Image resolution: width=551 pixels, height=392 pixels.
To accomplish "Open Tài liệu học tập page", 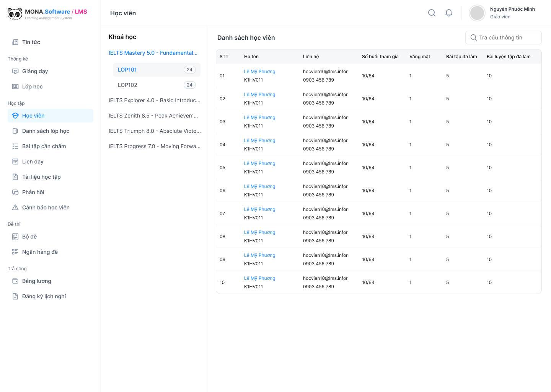I will pos(51,177).
